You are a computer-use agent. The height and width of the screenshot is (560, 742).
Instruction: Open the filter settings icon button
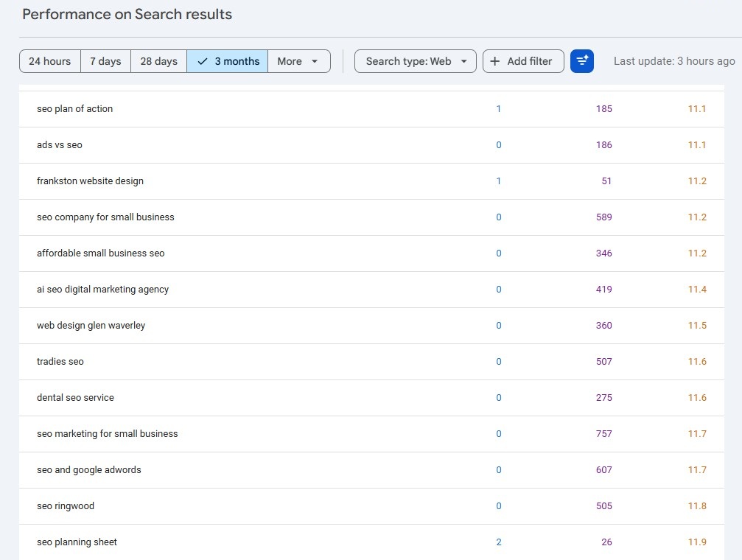(x=581, y=61)
